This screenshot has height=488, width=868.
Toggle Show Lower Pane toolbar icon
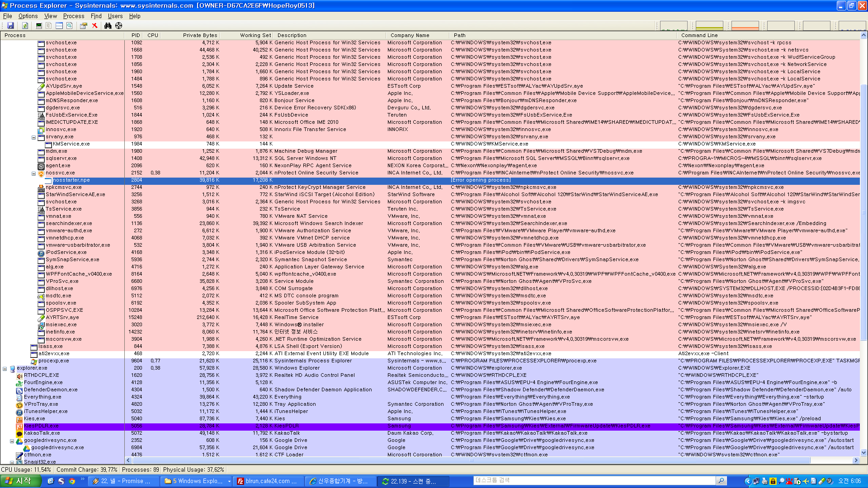[x=59, y=26]
